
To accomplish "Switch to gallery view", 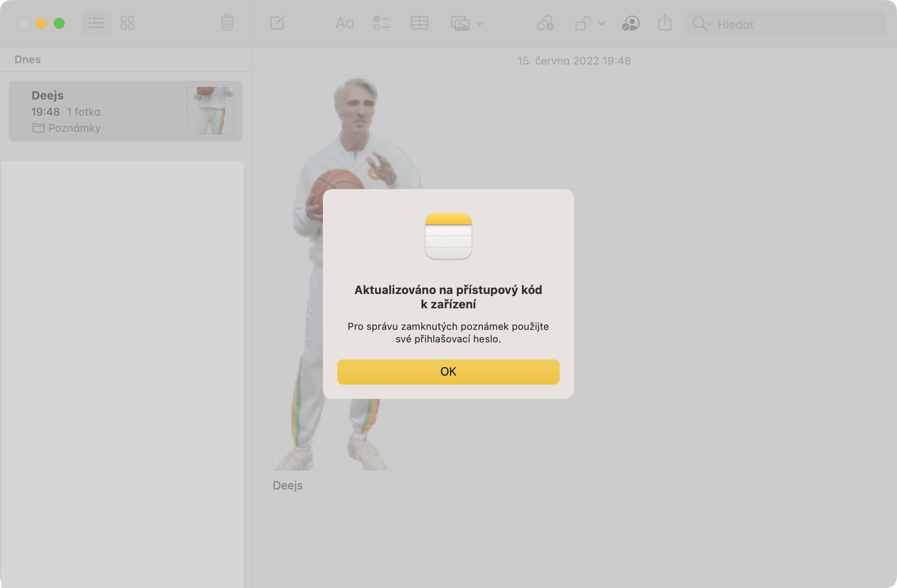I will tap(127, 23).
